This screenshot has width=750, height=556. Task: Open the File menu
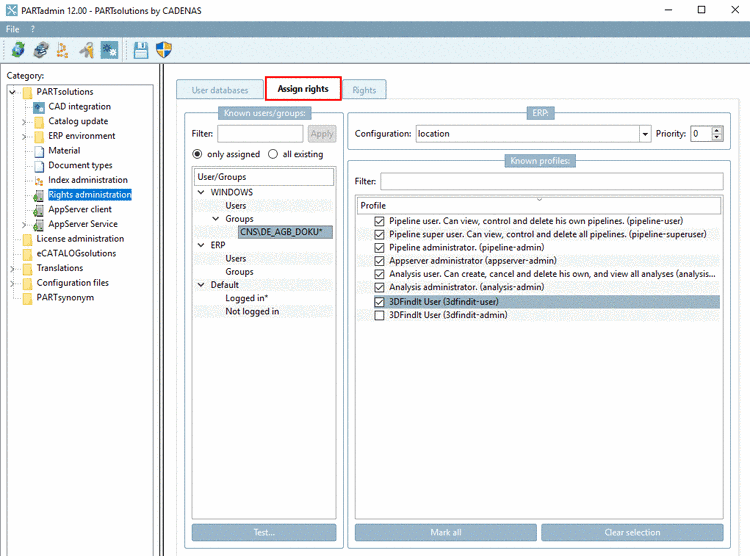pos(12,29)
